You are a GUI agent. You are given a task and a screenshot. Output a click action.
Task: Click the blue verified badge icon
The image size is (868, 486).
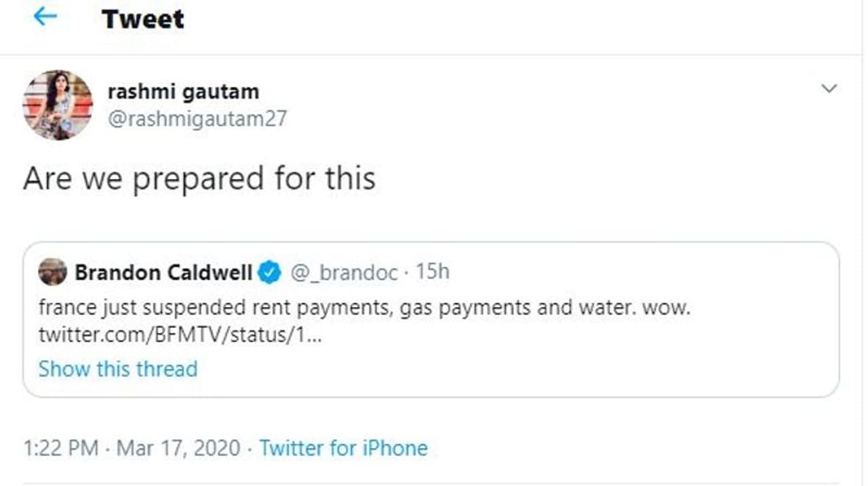point(269,272)
